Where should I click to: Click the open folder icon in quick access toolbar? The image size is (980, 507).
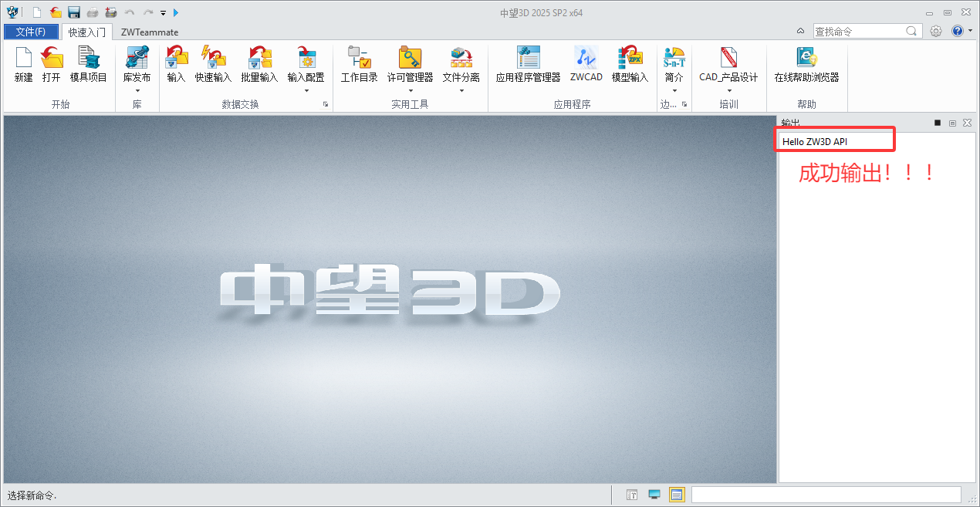[x=56, y=12]
